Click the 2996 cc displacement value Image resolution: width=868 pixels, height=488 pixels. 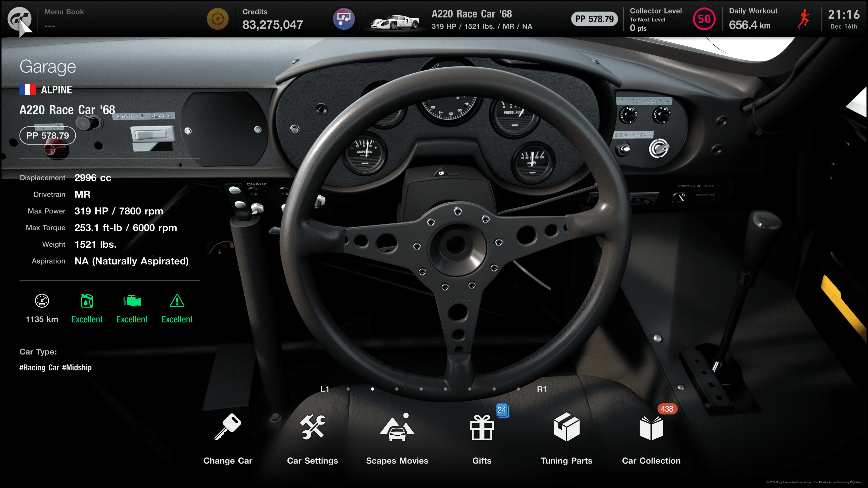(93, 178)
